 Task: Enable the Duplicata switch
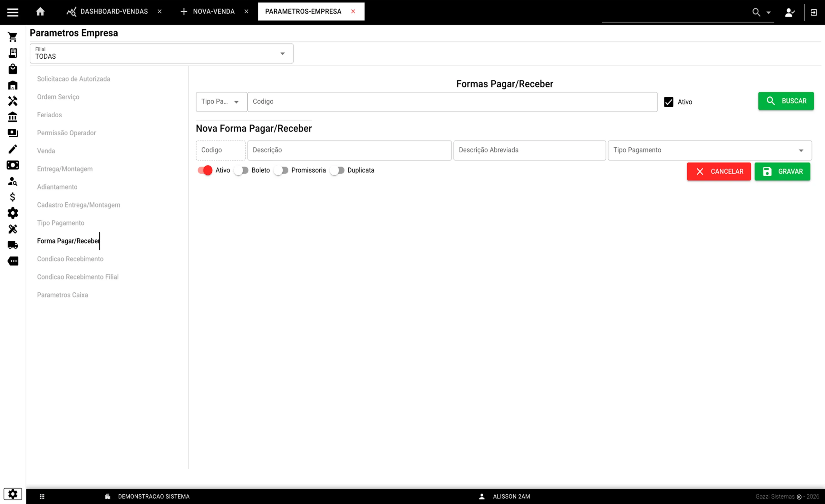click(337, 170)
